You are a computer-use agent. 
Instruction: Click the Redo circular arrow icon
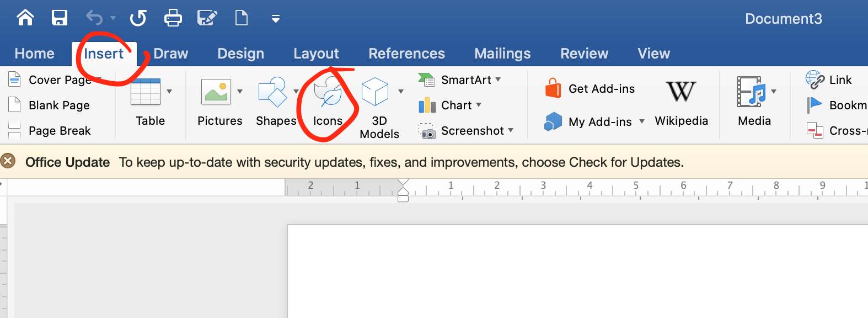(138, 18)
